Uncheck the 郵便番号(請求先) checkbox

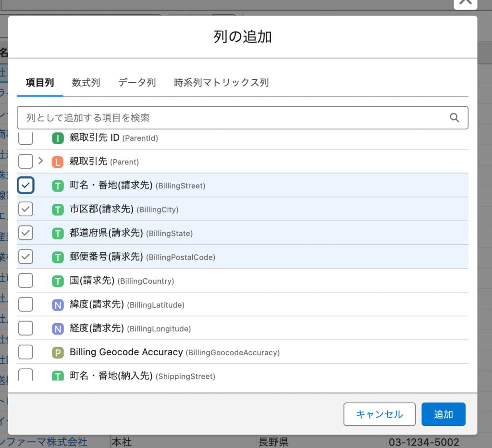(25, 257)
